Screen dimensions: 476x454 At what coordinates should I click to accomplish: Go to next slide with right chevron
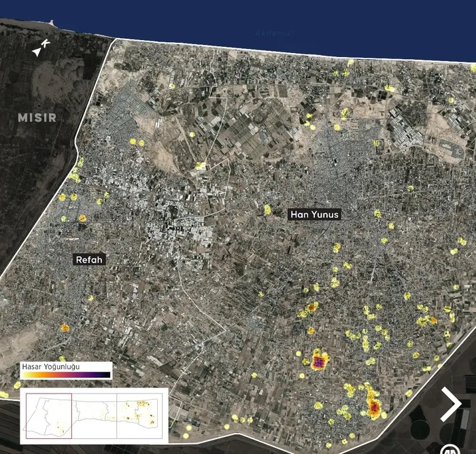450,404
